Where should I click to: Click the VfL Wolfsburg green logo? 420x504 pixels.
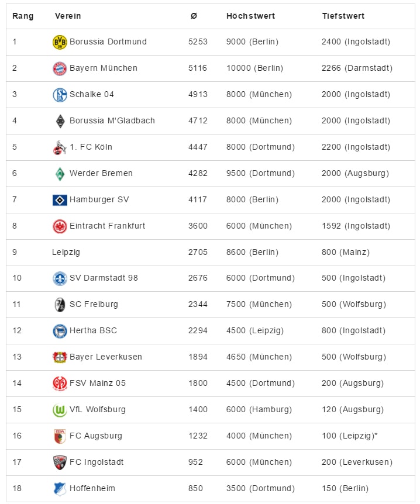(x=60, y=410)
